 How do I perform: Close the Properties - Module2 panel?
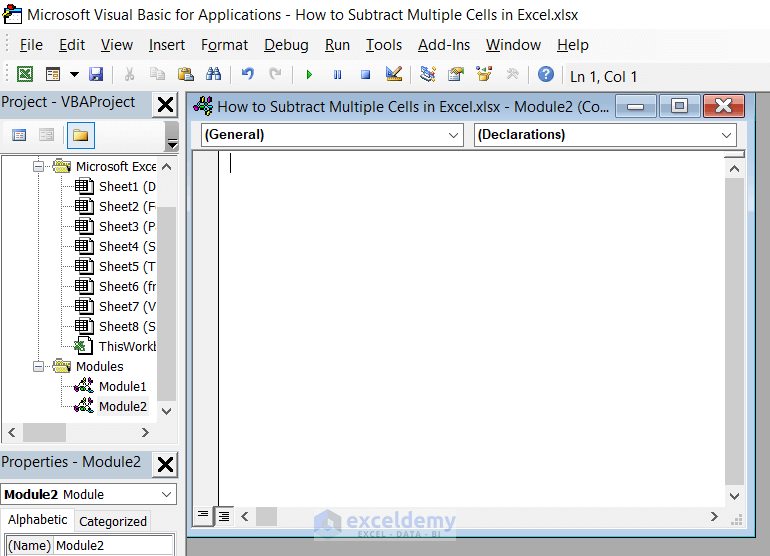pos(165,464)
